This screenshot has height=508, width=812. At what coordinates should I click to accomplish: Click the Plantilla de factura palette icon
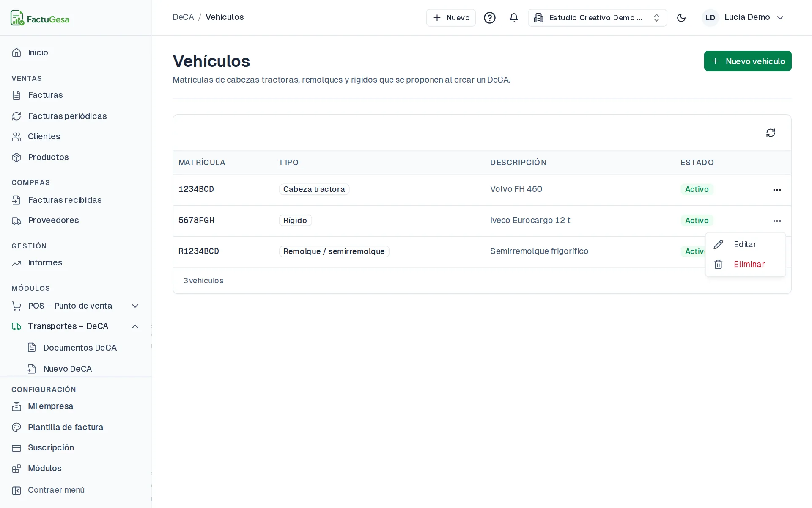16,428
